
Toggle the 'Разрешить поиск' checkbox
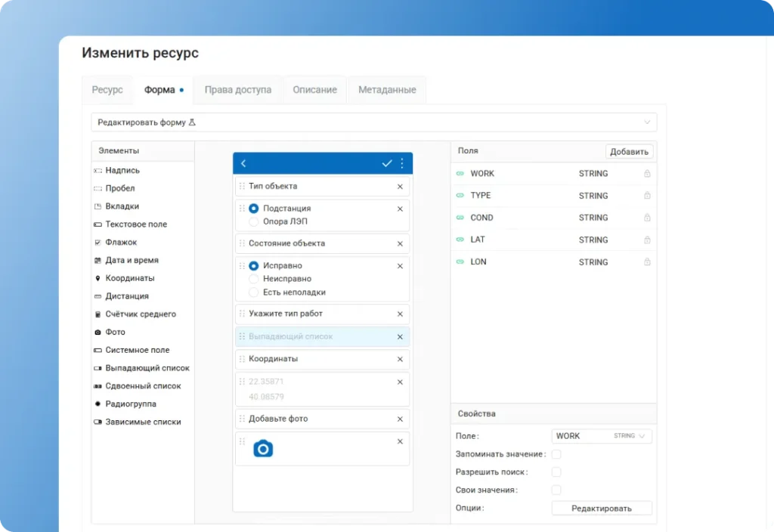pyautogui.click(x=556, y=472)
